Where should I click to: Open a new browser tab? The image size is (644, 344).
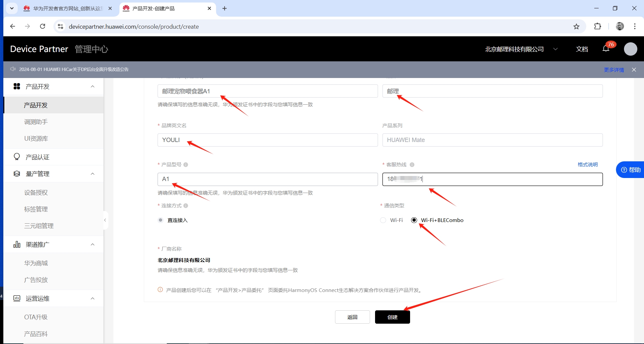pyautogui.click(x=225, y=8)
